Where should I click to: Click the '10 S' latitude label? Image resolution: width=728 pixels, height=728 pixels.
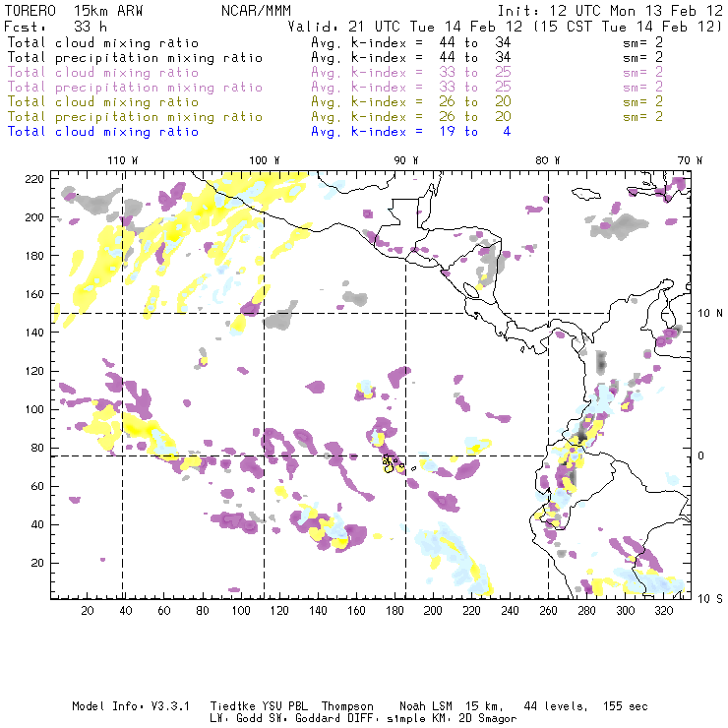[x=710, y=598]
